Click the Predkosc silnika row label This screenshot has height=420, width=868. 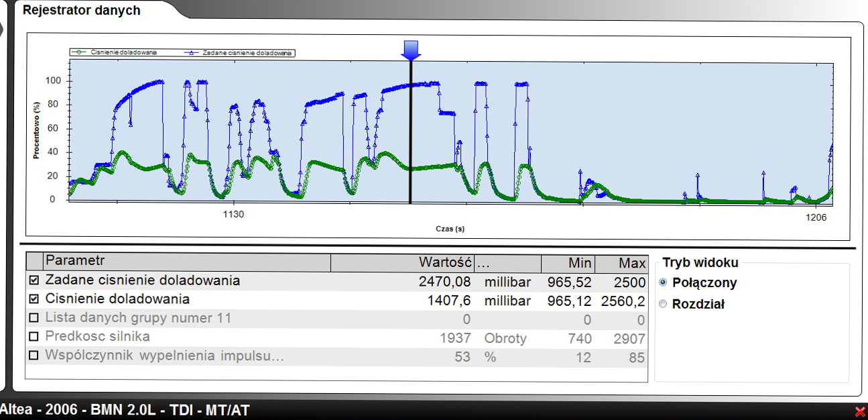[98, 337]
